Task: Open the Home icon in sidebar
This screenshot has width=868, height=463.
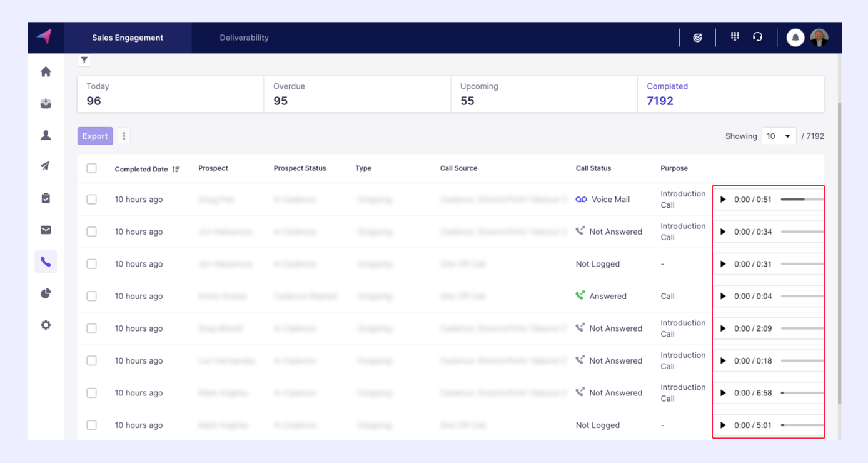Action: pos(46,72)
